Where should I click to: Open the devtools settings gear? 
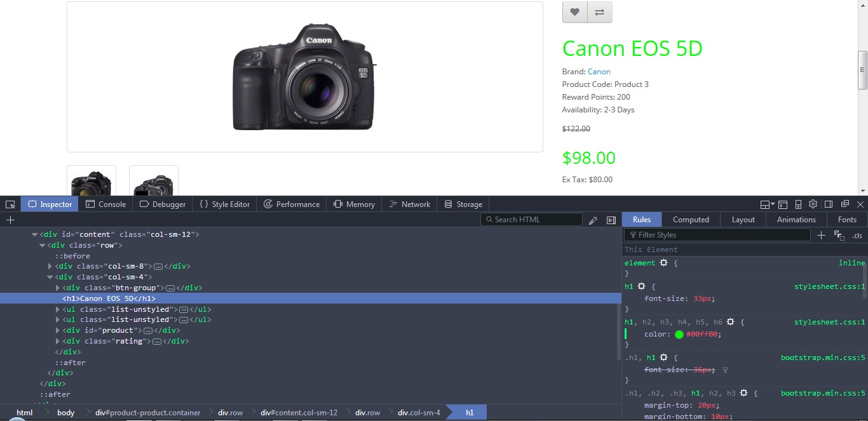pos(813,204)
